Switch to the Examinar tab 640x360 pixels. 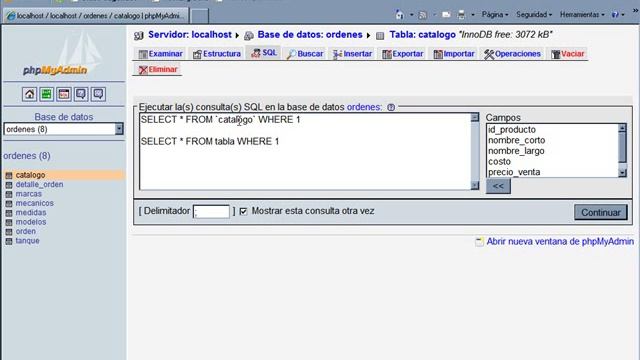[x=160, y=54]
